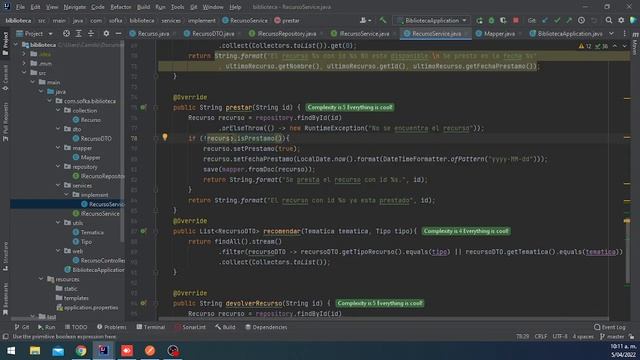Viewport: 640px width, 360px height.
Task: Open the File menu
Action: coord(20,7)
